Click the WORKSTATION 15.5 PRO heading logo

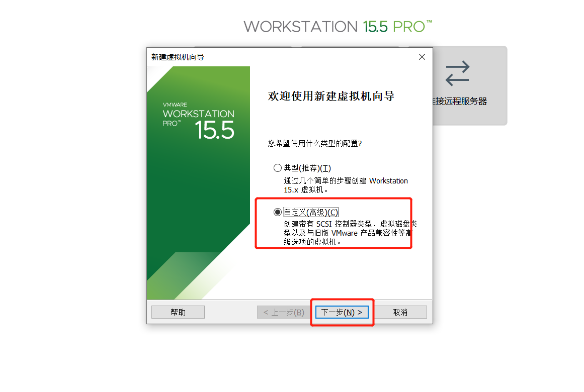(338, 27)
